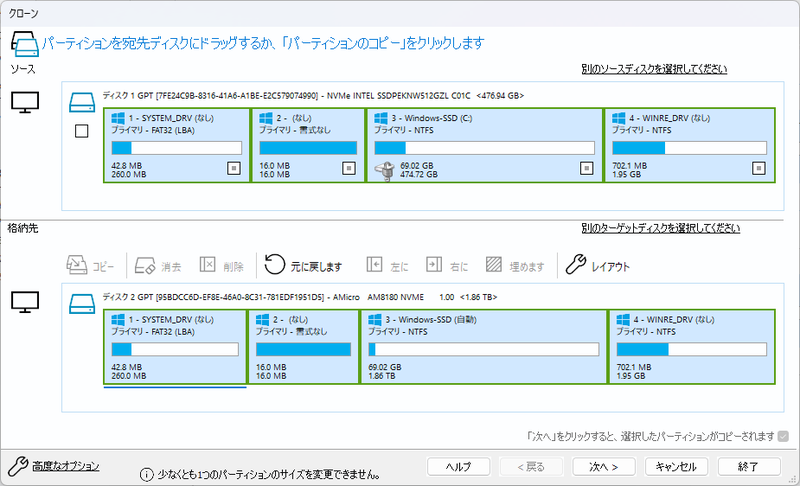
Task: Click the Move left (左に) icon
Action: [x=374, y=264]
